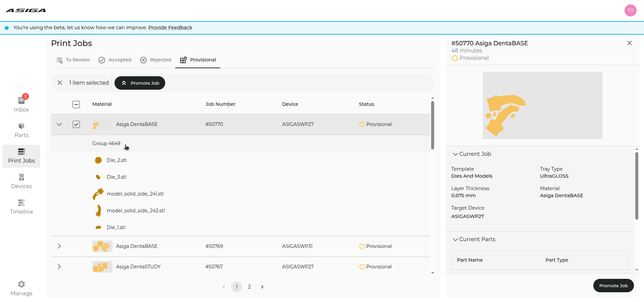Close the job #50770 details panel
Screen dimensions: 644x302
pyautogui.click(x=630, y=43)
